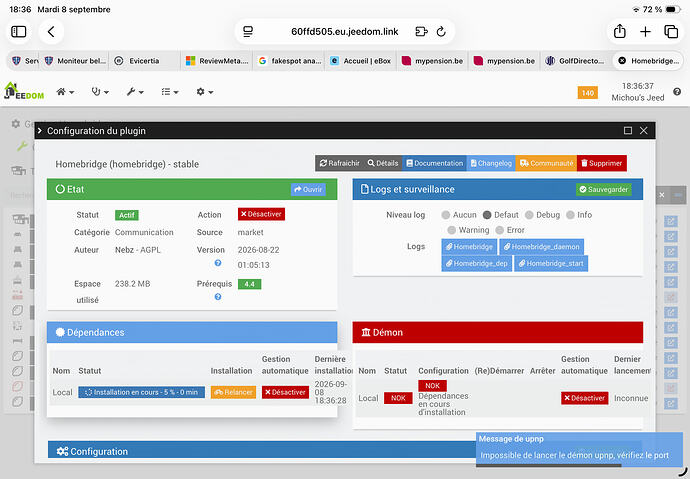This screenshot has height=479, width=690.
Task: Click Relancer for dependencies installation
Action: pos(233,392)
